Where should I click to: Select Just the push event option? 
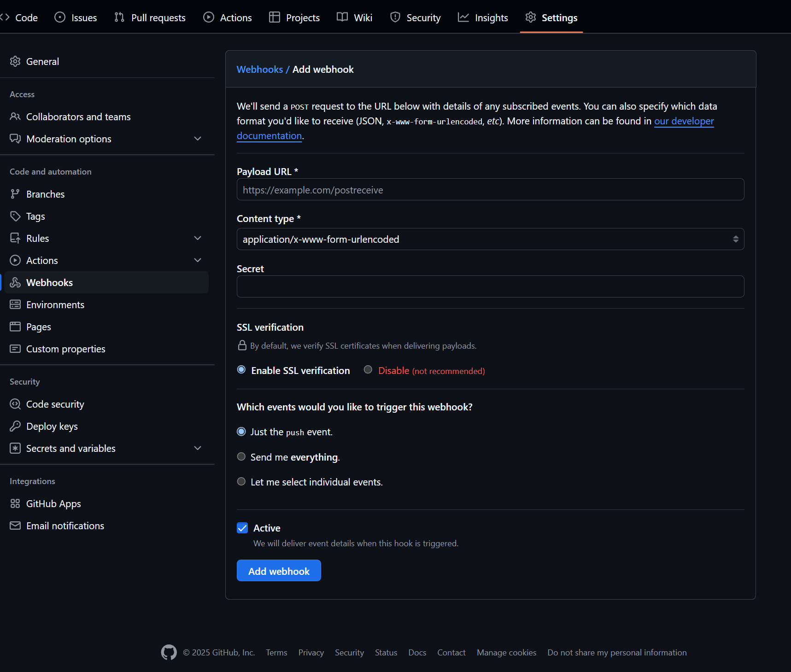coord(241,432)
